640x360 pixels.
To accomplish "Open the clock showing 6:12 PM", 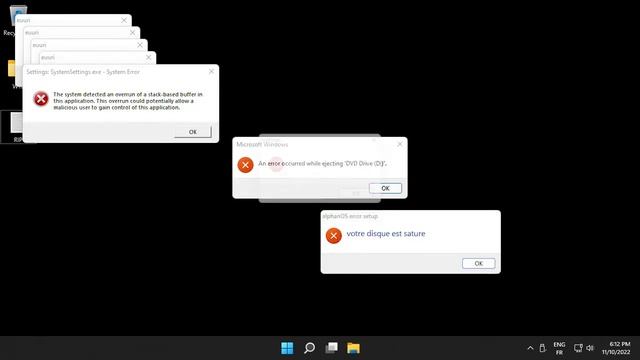I will click(616, 348).
